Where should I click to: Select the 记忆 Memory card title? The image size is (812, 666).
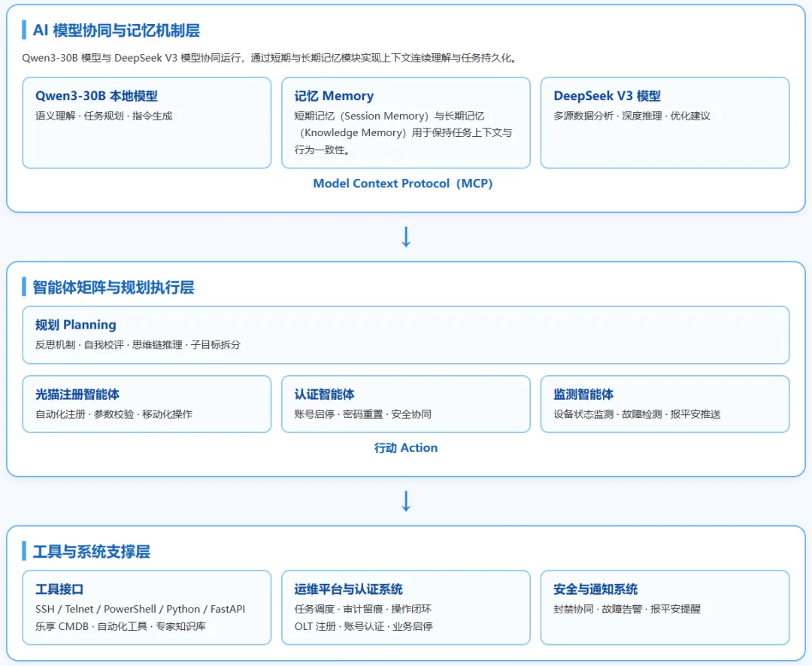click(x=334, y=95)
